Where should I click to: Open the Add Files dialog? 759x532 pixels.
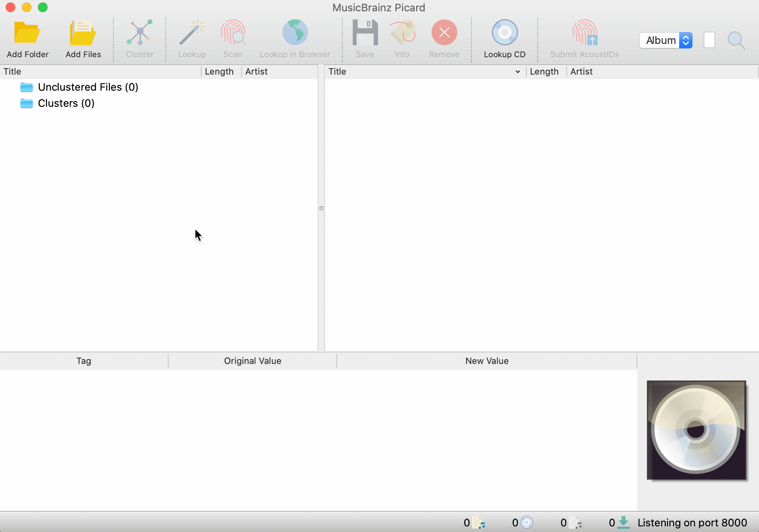click(x=83, y=33)
